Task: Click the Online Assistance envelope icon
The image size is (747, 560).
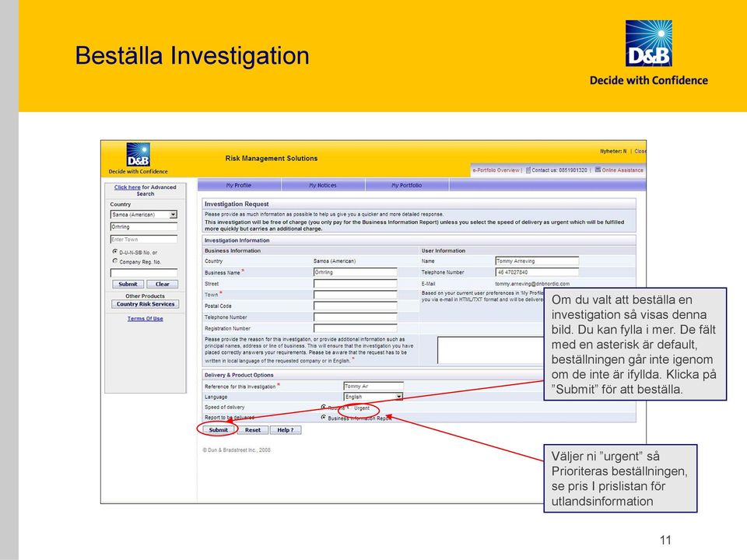Action: 598,170
